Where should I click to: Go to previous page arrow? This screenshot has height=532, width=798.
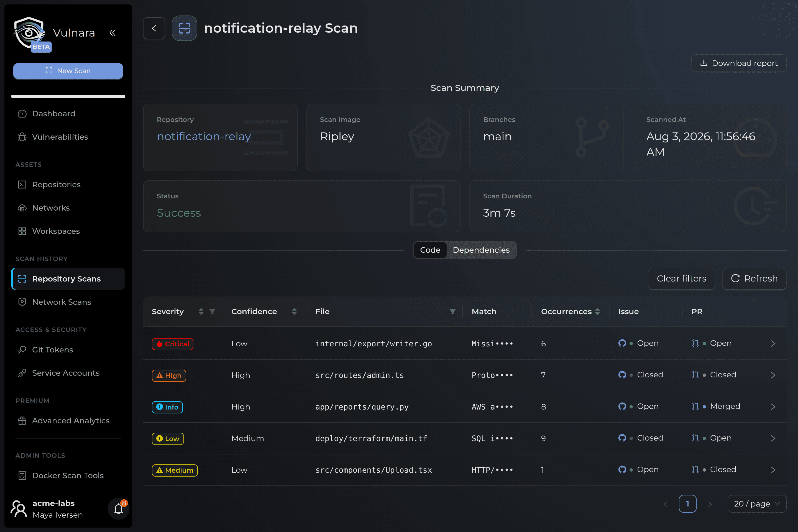(665, 504)
